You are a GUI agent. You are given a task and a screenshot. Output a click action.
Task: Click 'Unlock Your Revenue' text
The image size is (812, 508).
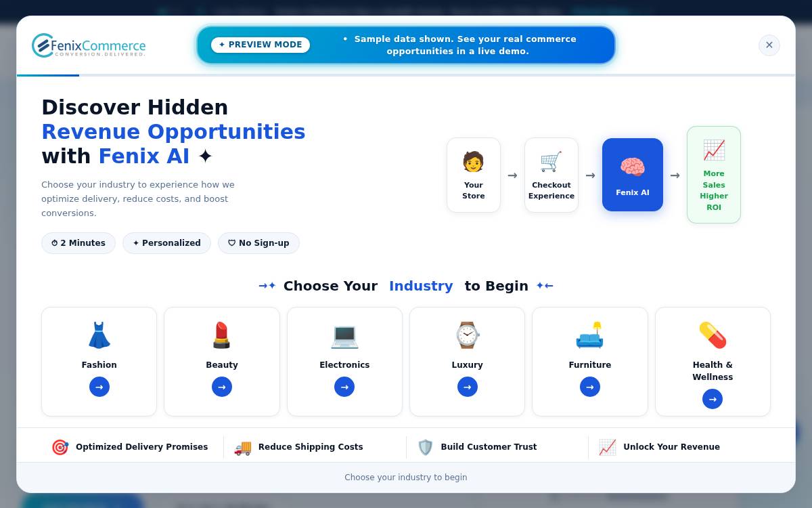click(671, 447)
